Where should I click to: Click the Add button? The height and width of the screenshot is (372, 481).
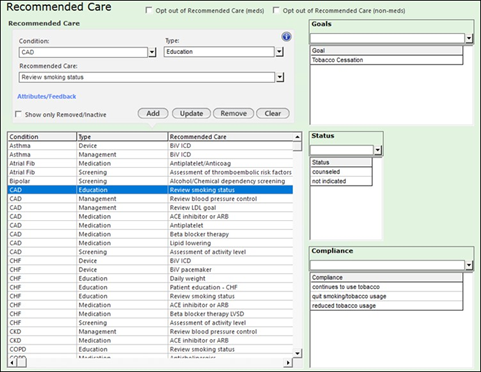coord(153,113)
